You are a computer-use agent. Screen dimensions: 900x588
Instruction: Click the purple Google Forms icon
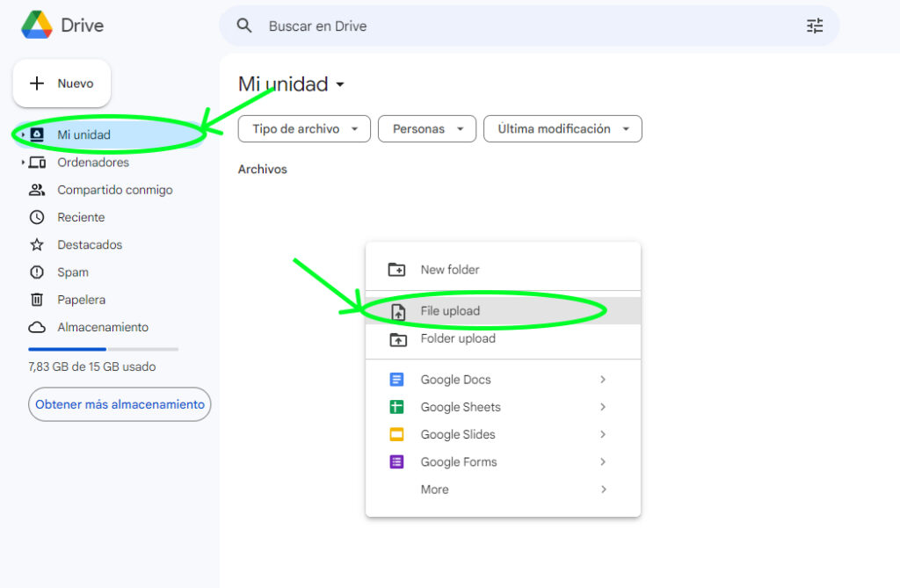click(396, 462)
